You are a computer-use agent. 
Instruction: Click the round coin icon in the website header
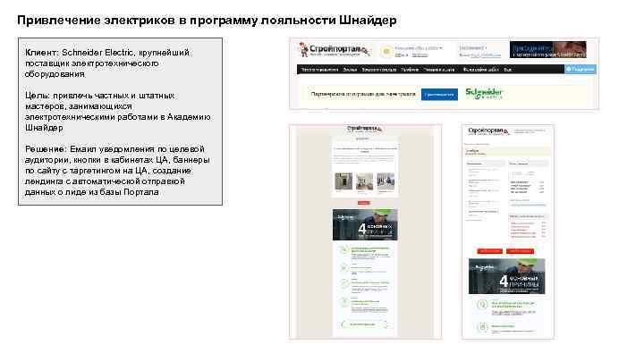tap(386, 51)
